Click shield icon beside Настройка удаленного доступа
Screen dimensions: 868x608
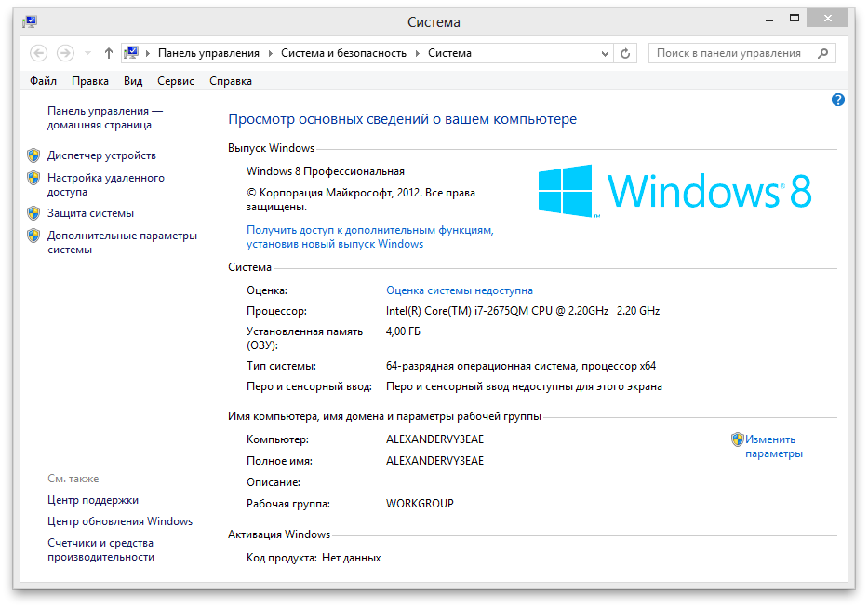pos(33,178)
